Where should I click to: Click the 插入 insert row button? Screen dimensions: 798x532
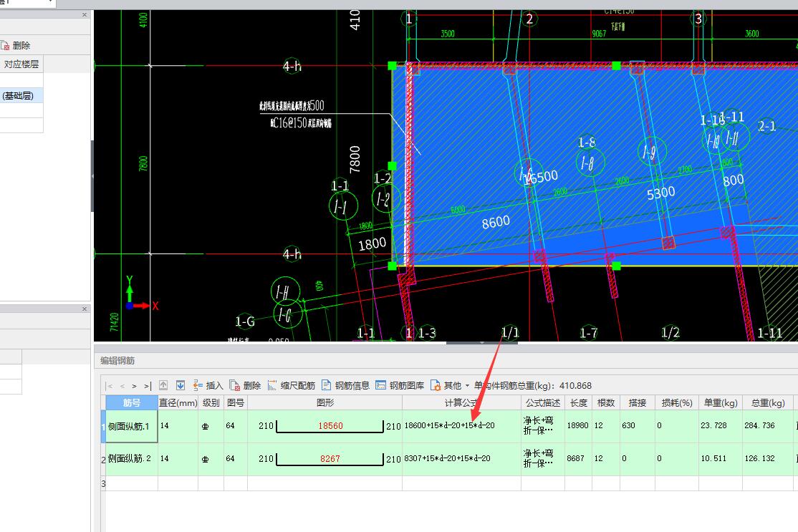tap(208, 385)
